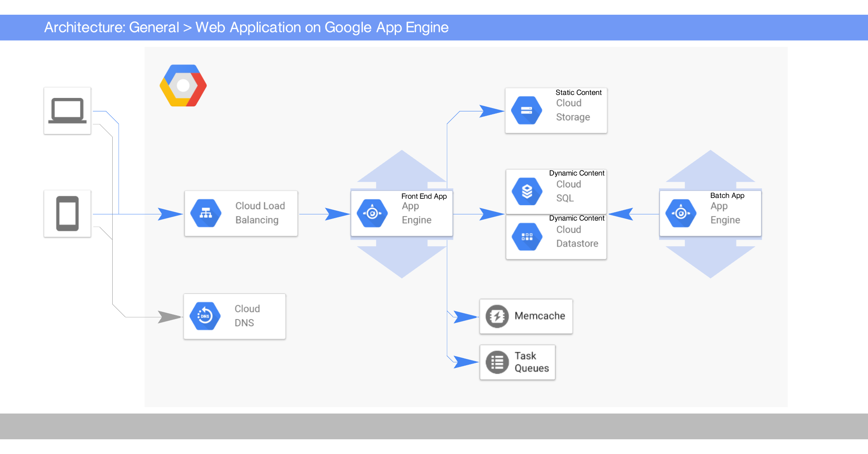The height and width of the screenshot is (454, 868).
Task: Select the tablet device icon
Action: pyautogui.click(x=67, y=214)
